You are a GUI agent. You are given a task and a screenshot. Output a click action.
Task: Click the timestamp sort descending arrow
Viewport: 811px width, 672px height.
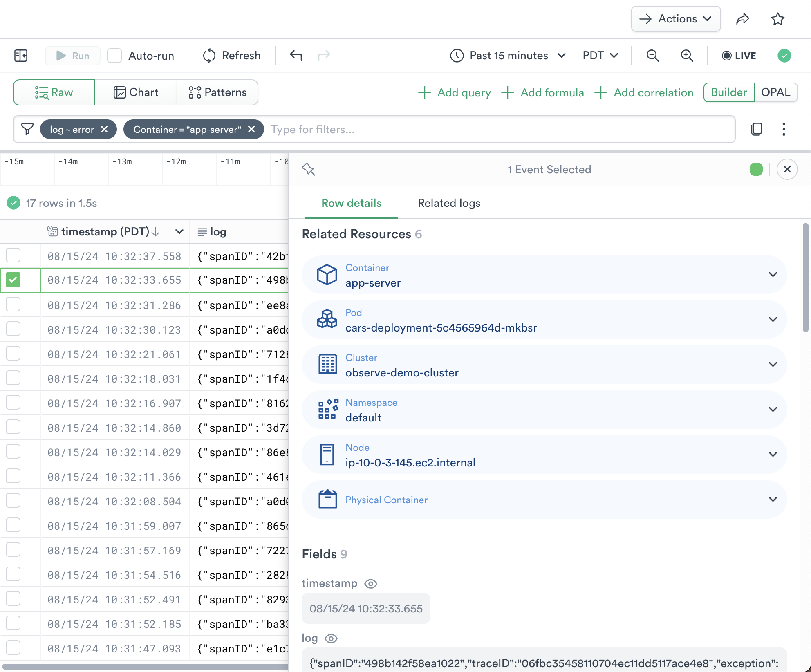(155, 232)
